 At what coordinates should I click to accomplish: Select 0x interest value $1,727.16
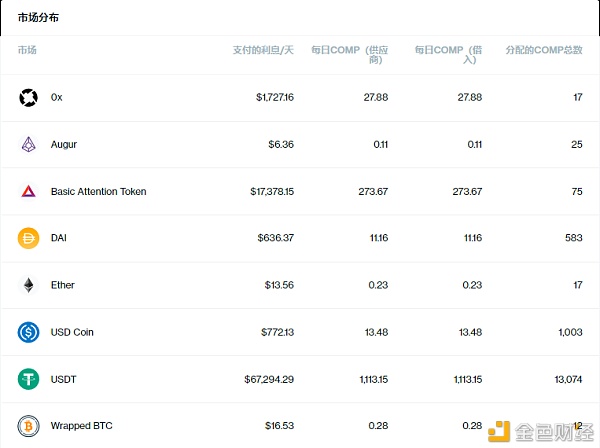coord(275,98)
